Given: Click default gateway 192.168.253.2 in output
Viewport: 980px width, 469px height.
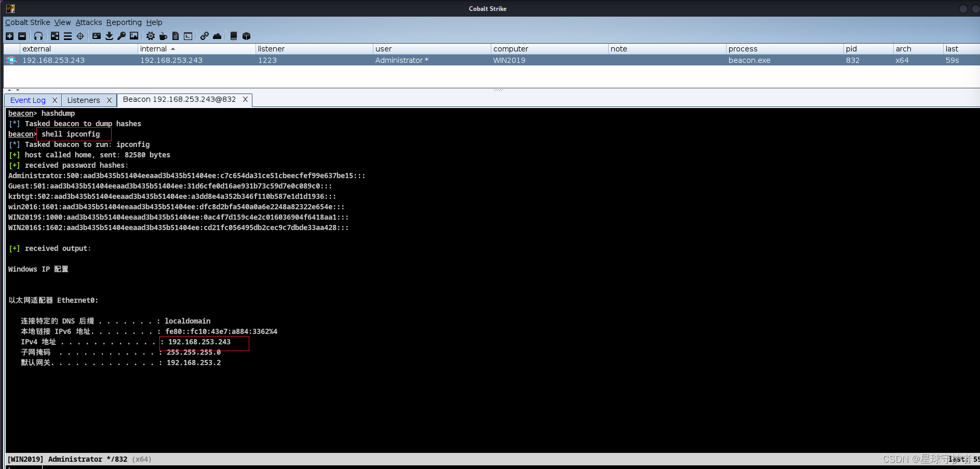Looking at the screenshot, I should (x=194, y=363).
